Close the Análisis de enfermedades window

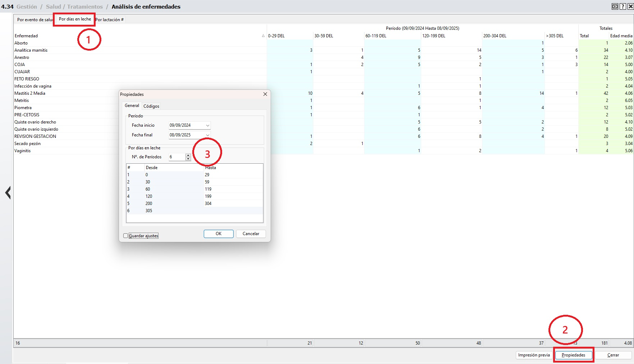[630, 6]
